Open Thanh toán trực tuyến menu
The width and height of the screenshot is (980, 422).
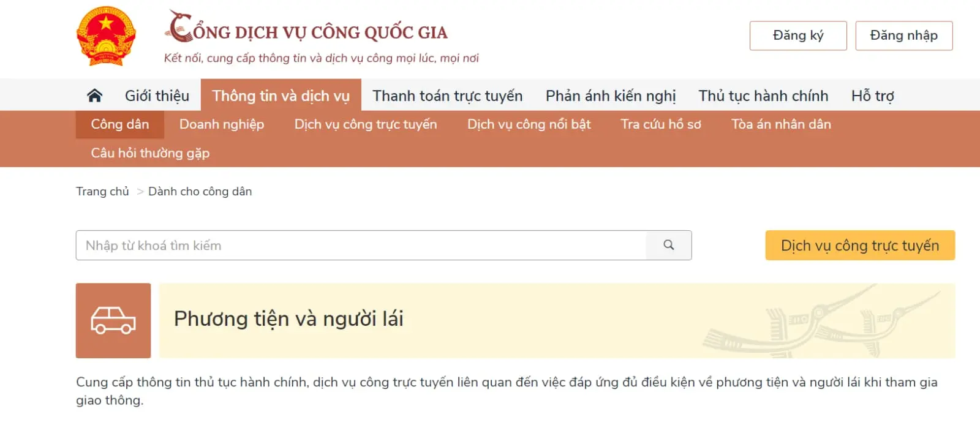click(x=447, y=96)
